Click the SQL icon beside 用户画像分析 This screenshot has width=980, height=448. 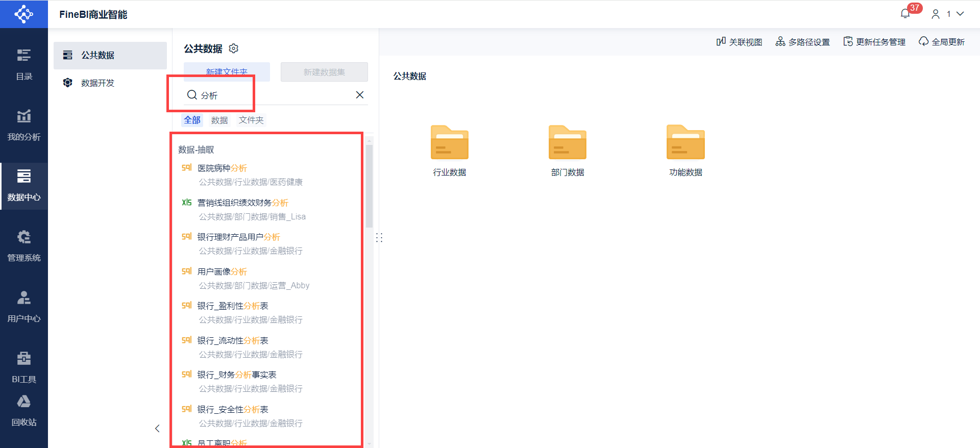point(187,271)
